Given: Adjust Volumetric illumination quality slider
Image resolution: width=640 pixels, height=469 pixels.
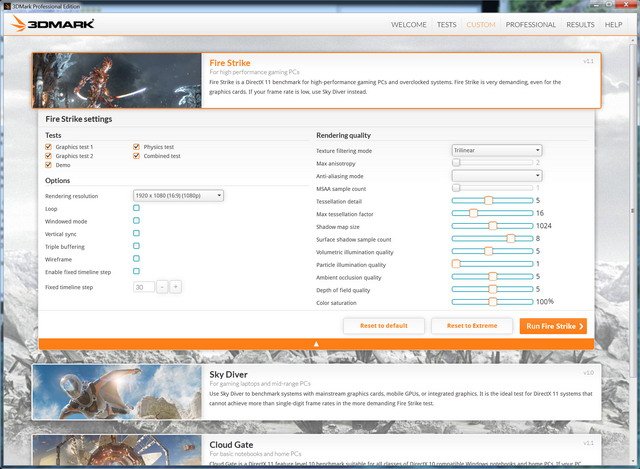Looking at the screenshot, I should [x=492, y=251].
